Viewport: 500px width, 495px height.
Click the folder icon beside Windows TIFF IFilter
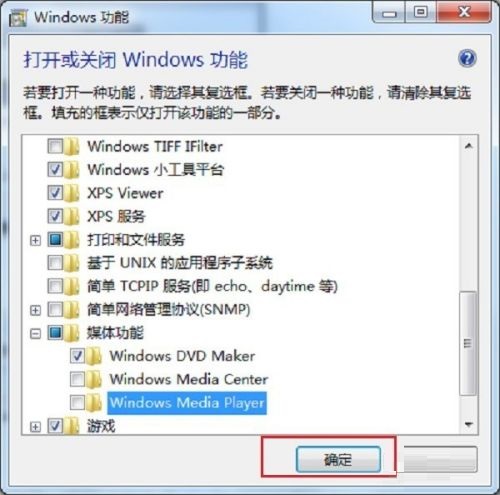[x=72, y=146]
